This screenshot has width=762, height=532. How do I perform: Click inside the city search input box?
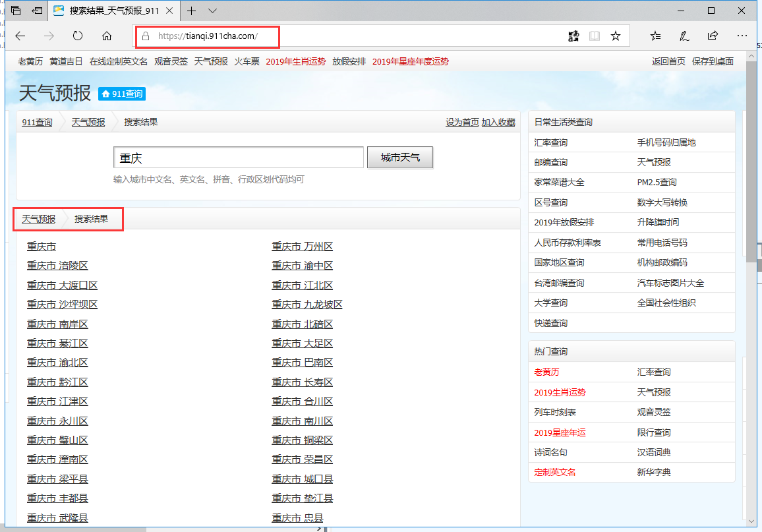tap(238, 157)
